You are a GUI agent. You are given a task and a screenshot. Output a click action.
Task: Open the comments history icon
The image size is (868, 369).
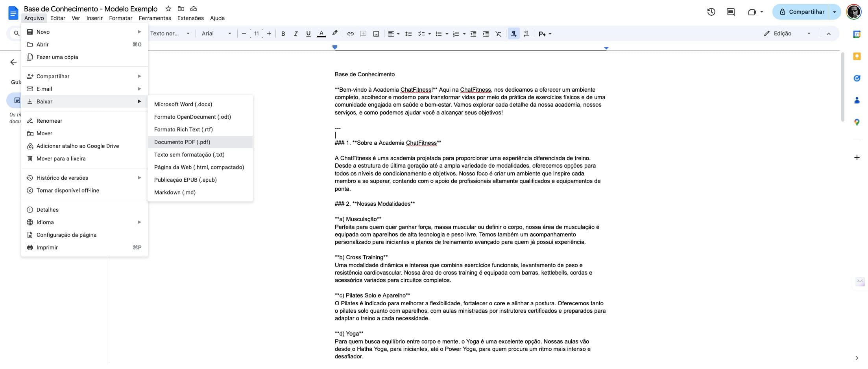click(x=731, y=12)
